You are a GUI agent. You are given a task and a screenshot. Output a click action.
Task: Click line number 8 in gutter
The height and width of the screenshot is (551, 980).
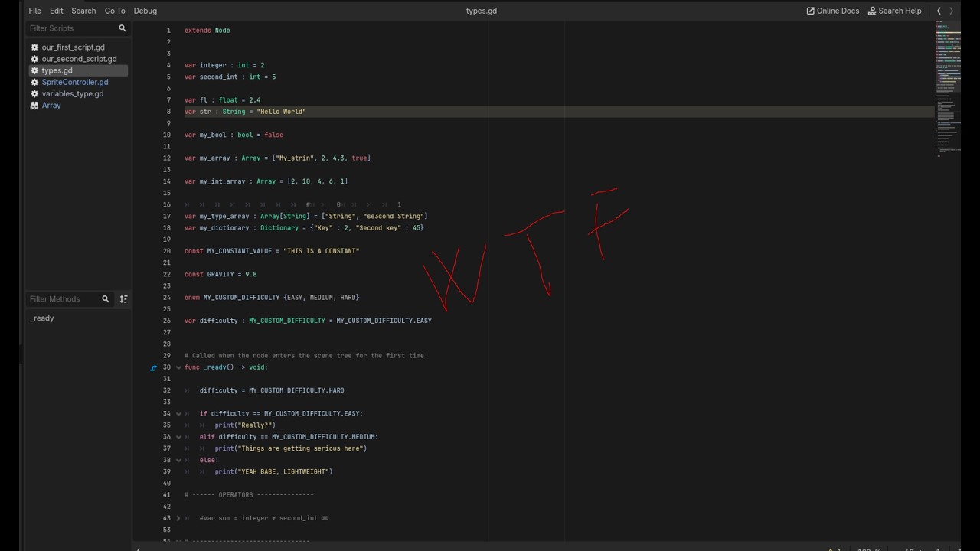tap(168, 112)
